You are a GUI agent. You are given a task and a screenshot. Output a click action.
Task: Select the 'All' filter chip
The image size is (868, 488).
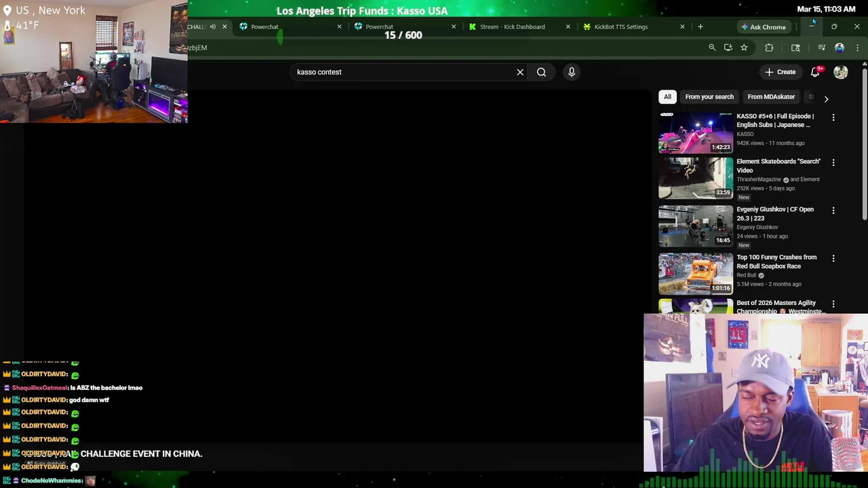pyautogui.click(x=667, y=97)
